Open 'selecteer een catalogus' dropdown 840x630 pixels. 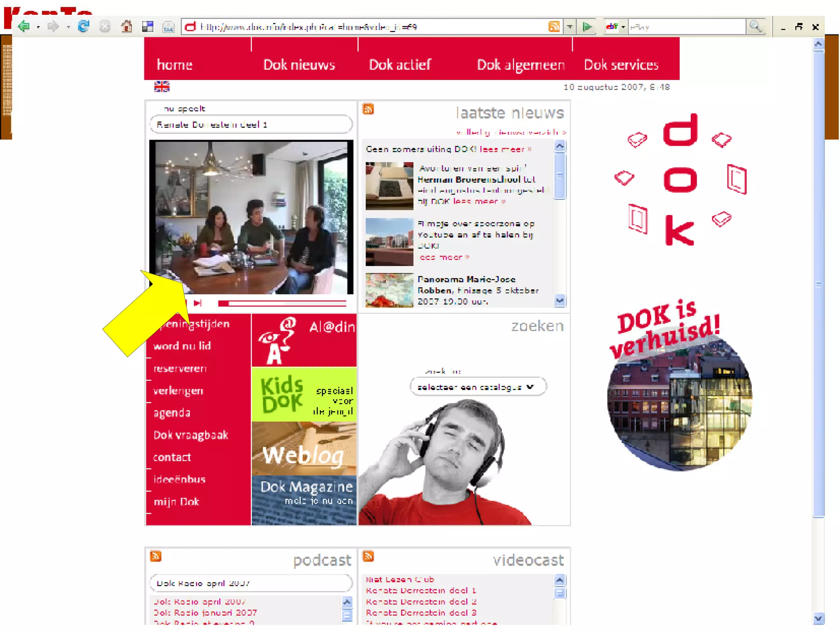tap(477, 387)
